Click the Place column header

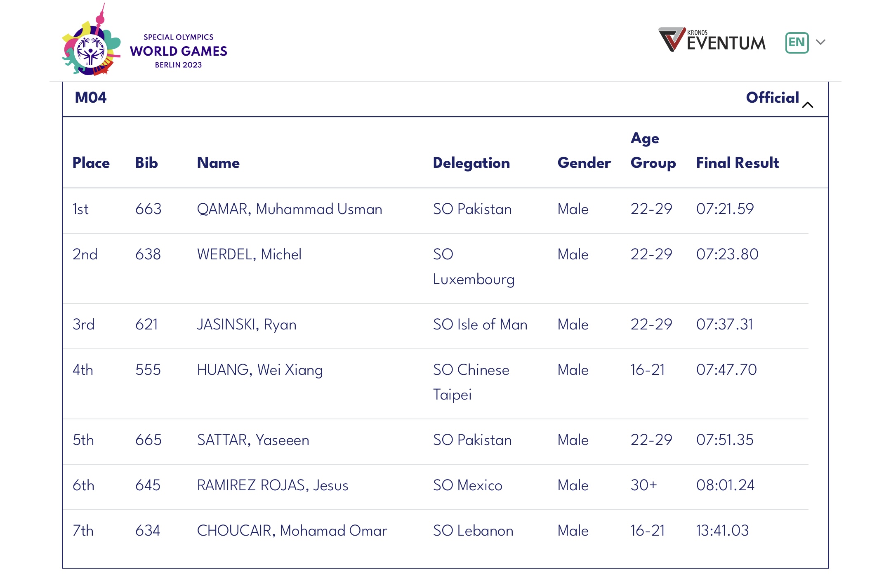(91, 163)
